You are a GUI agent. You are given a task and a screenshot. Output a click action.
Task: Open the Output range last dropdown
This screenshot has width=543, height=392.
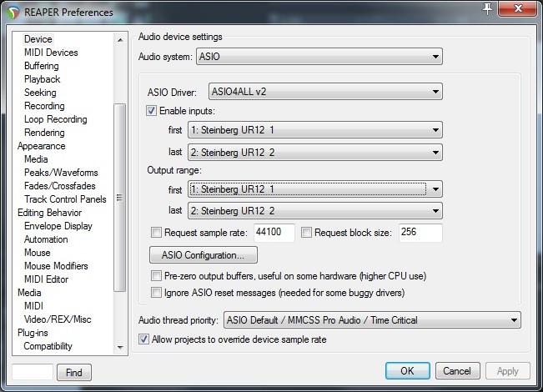pyautogui.click(x=314, y=211)
